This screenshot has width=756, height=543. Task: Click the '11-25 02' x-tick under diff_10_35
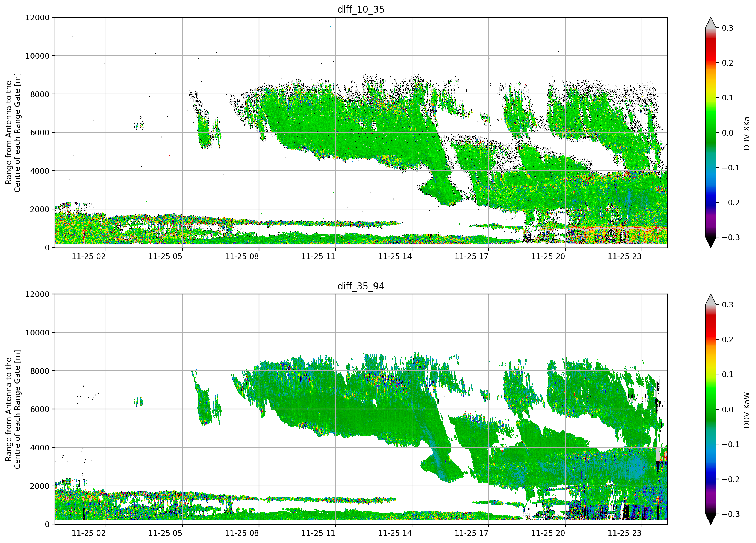[89, 256]
